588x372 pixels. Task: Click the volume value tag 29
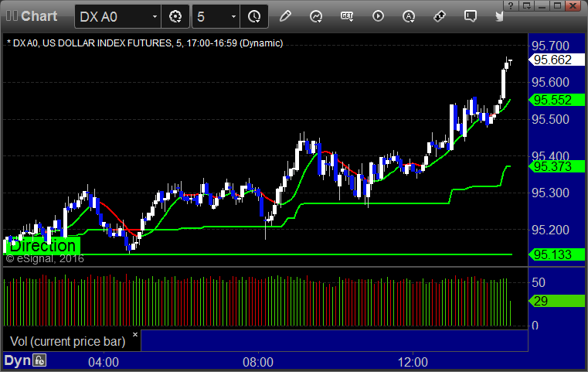pyautogui.click(x=556, y=301)
